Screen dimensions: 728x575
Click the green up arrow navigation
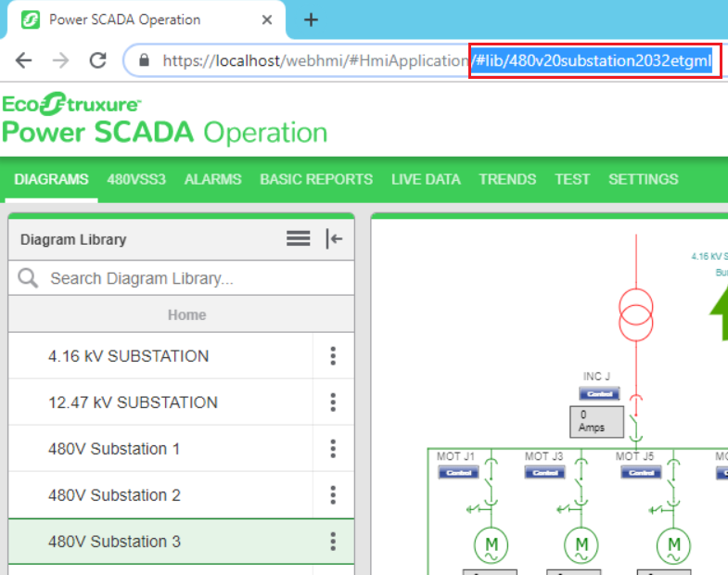(720, 313)
